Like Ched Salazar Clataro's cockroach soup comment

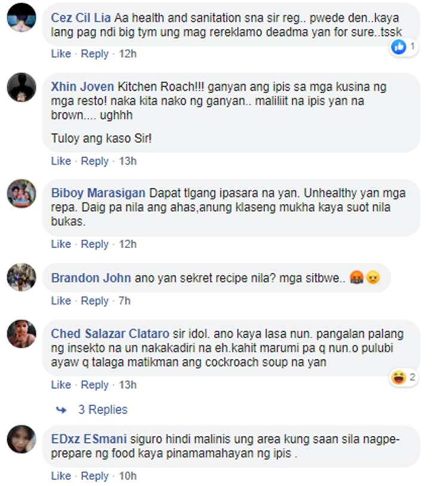[x=61, y=385]
